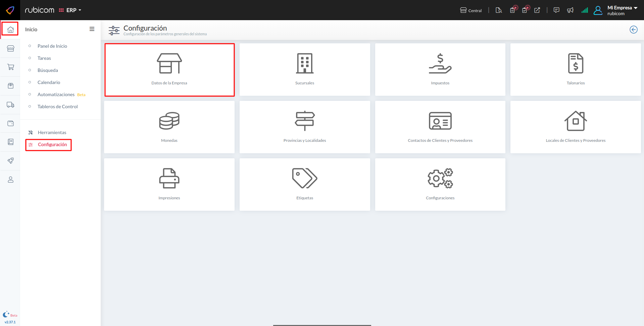Open the wallet module in sidebar

click(x=10, y=123)
